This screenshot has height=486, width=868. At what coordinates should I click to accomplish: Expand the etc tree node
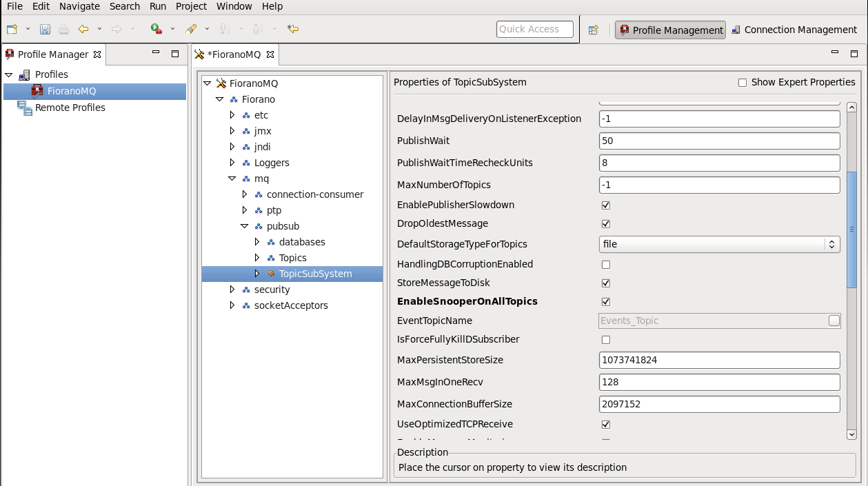(x=232, y=115)
